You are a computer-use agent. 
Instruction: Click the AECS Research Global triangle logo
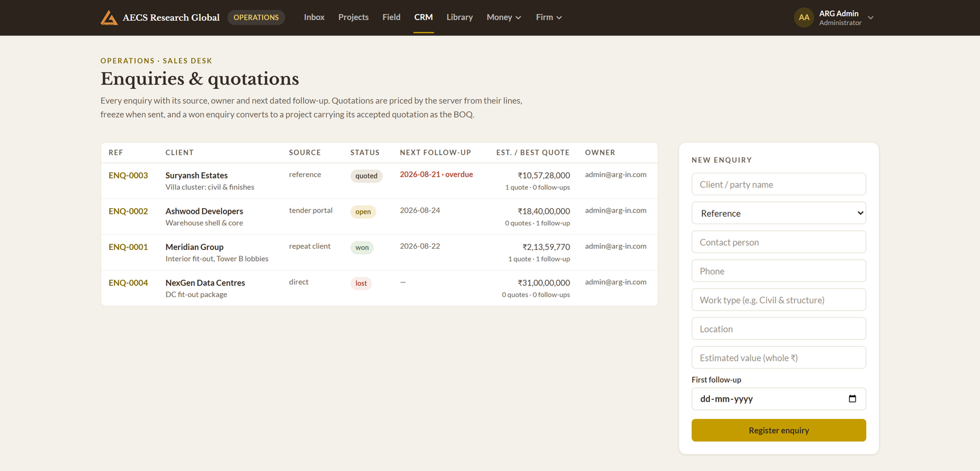pyautogui.click(x=109, y=17)
